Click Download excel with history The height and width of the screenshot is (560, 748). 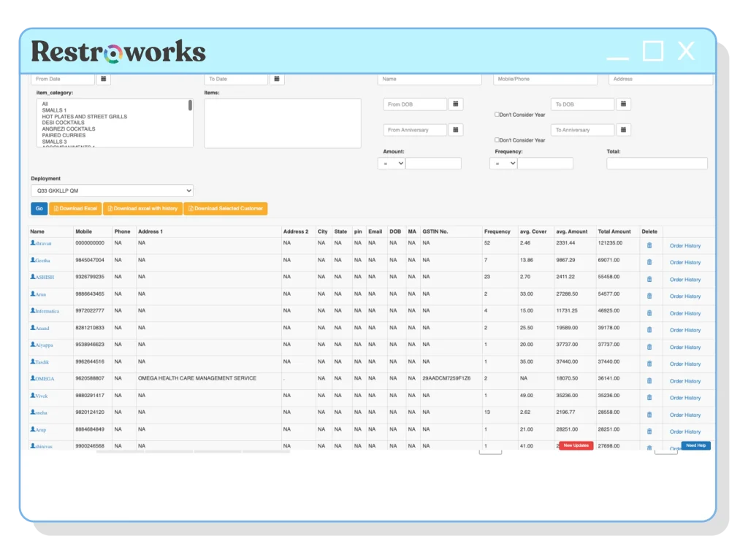click(x=142, y=208)
